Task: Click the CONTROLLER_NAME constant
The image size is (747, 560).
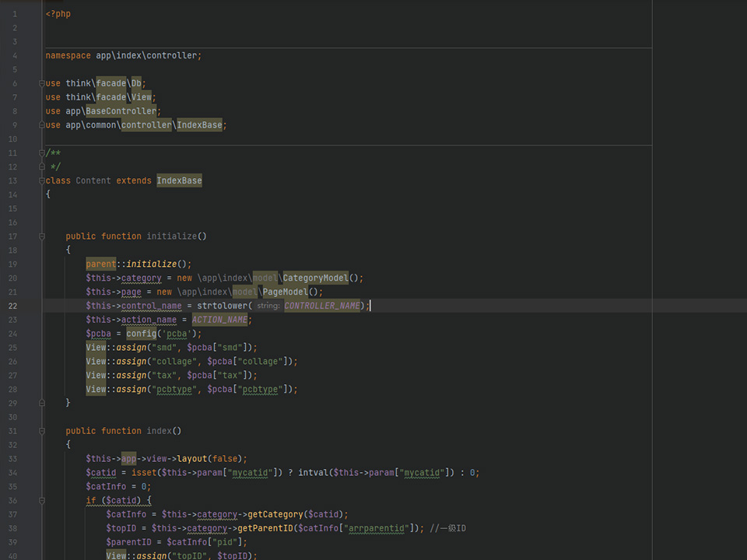Action: (322, 306)
